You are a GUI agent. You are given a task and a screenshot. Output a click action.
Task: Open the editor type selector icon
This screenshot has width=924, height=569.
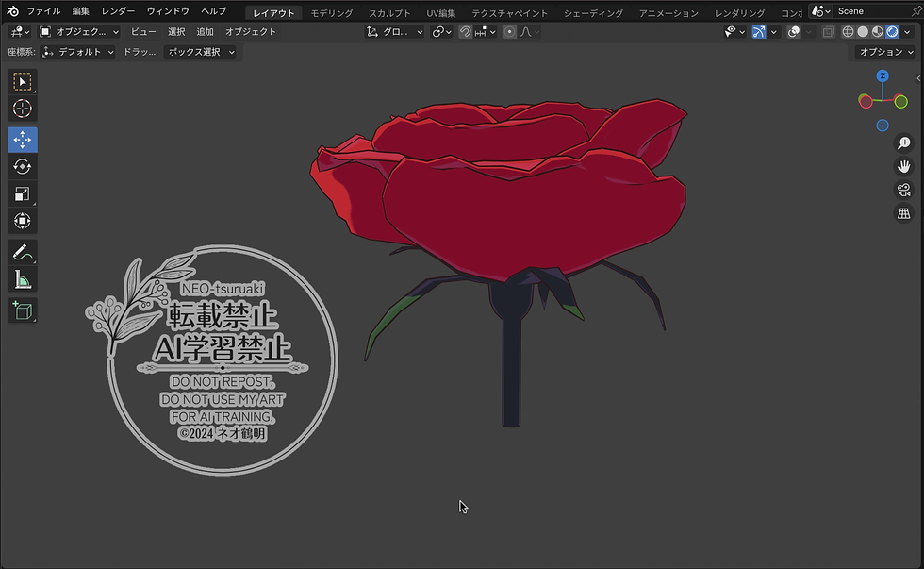[x=20, y=32]
